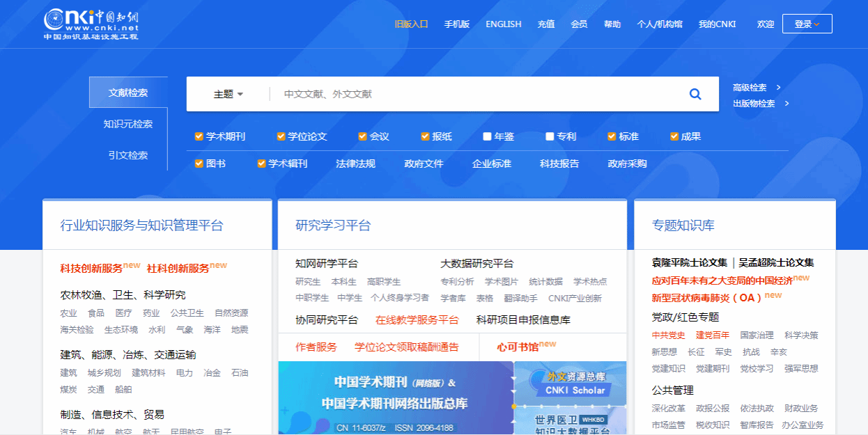Switch to the 引文检索 tab
The image size is (868, 435).
128,155
